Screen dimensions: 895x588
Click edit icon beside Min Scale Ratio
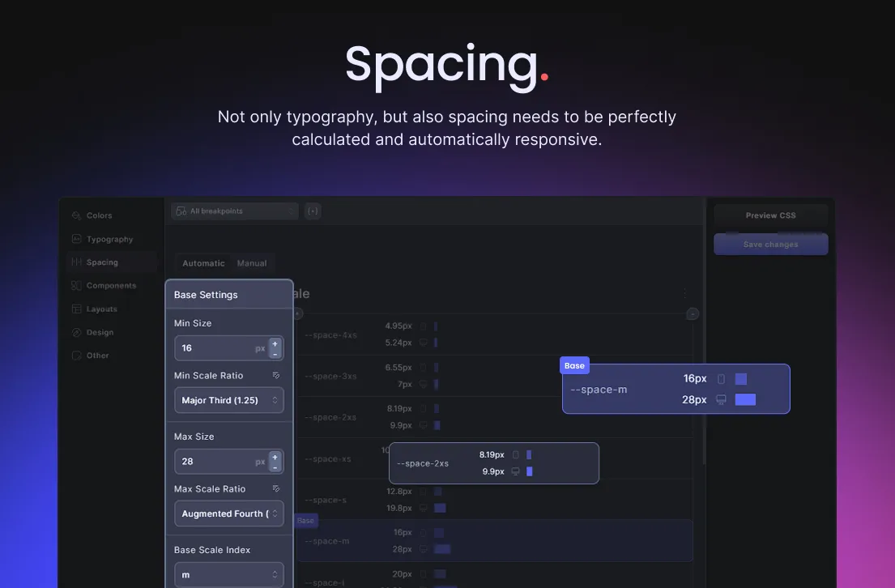[276, 375]
